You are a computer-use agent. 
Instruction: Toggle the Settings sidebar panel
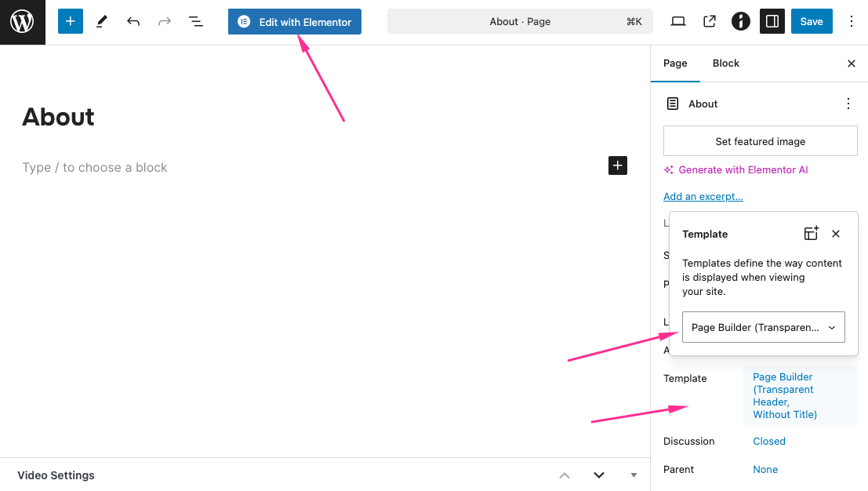(x=772, y=22)
